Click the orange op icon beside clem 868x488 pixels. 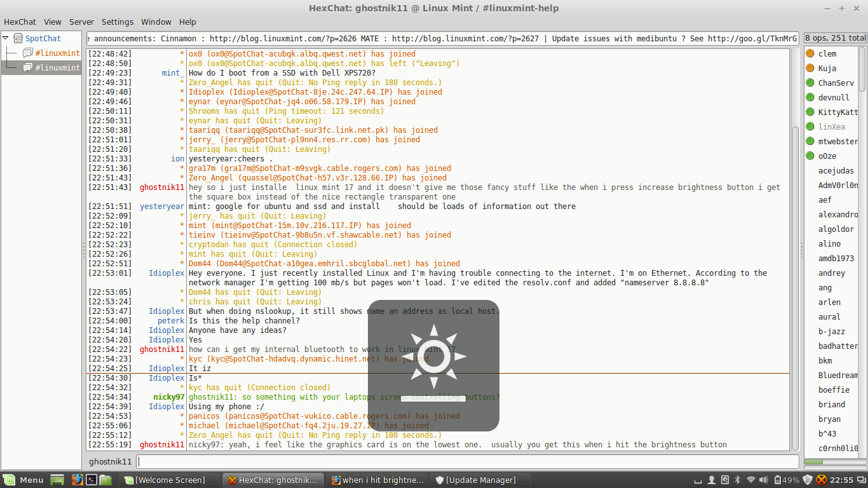pos(810,53)
